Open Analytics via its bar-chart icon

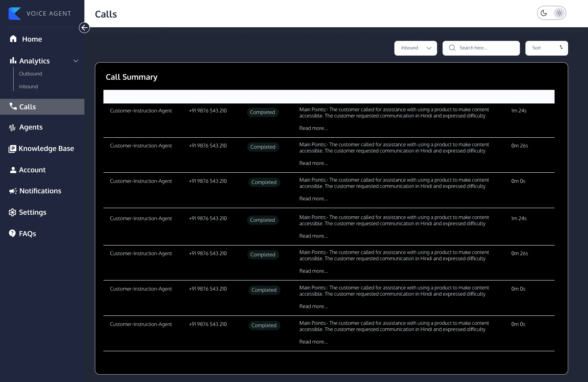tap(13, 61)
